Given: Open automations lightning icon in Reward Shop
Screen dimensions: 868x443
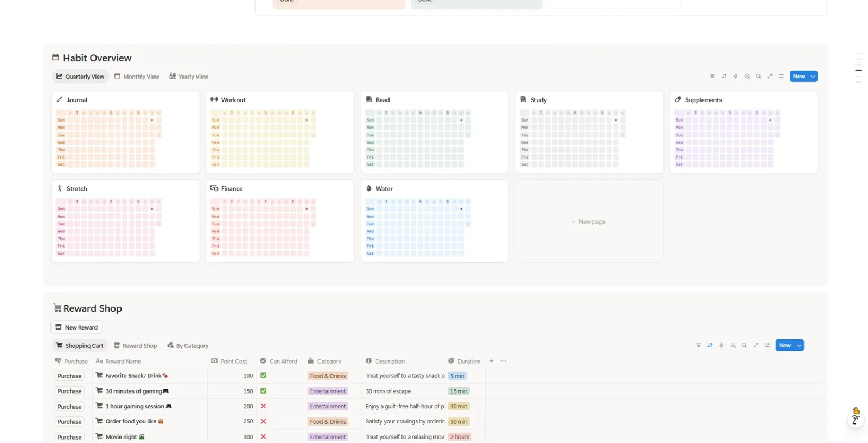Looking at the screenshot, I should click(722, 346).
